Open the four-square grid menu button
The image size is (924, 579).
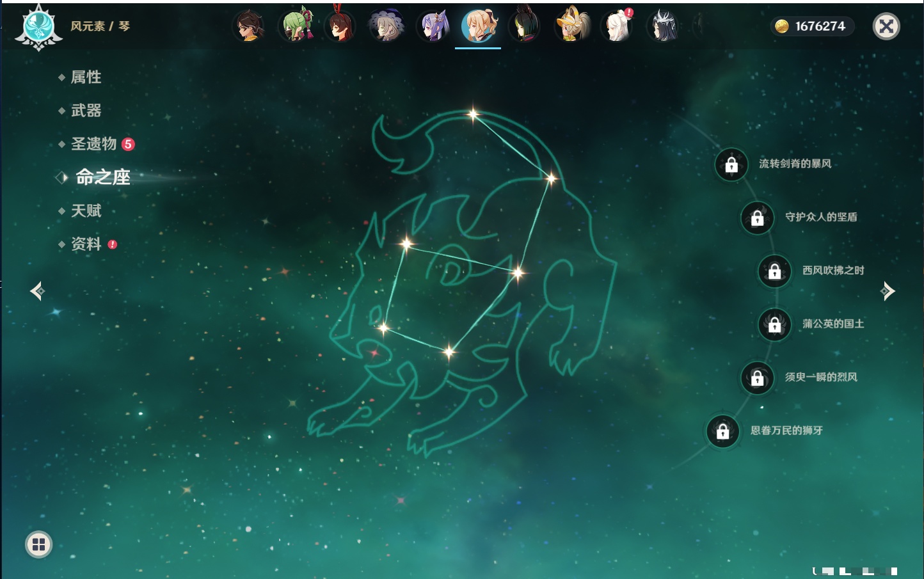(x=38, y=544)
